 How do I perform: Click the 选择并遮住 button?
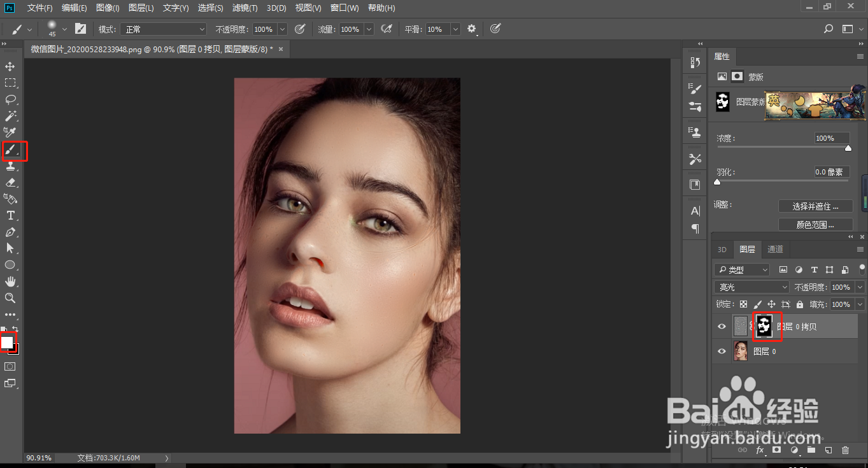click(815, 206)
